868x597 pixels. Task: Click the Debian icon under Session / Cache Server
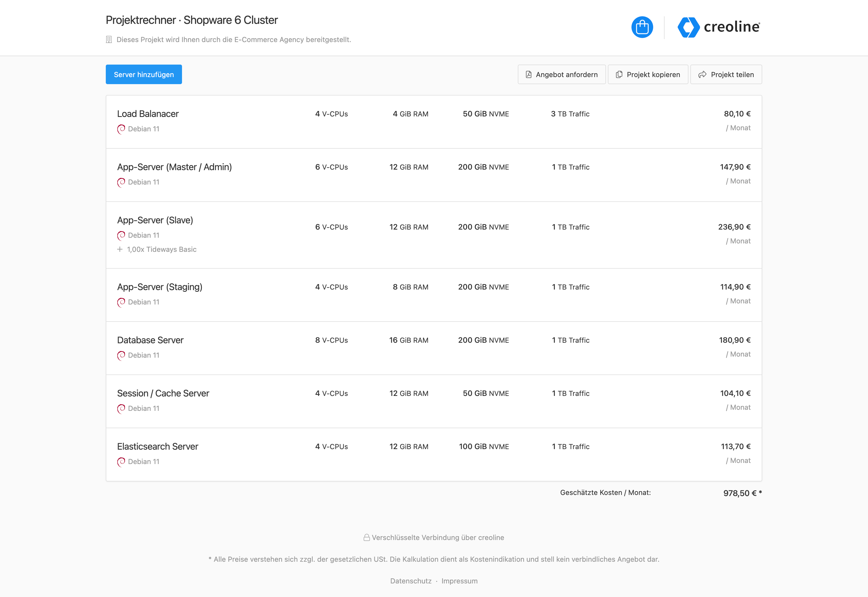click(121, 408)
